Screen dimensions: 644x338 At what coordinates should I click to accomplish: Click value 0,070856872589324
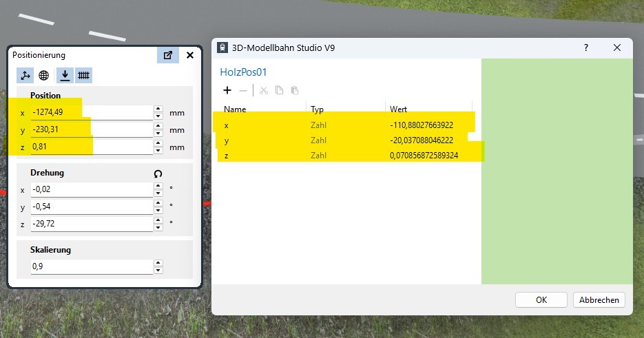click(x=424, y=156)
